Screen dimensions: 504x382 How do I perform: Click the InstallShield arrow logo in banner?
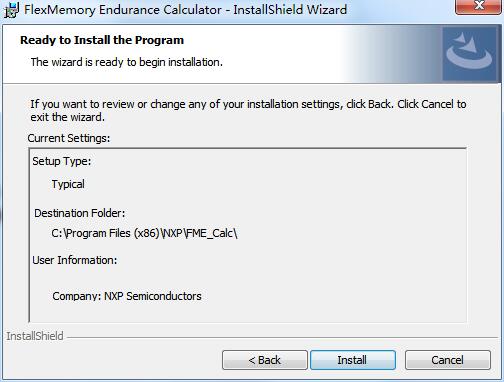tap(469, 53)
